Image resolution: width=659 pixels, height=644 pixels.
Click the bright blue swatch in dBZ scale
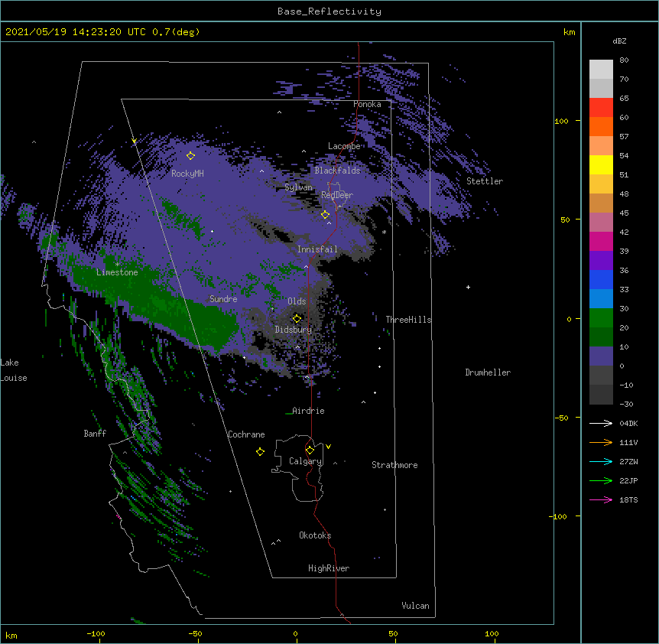[601, 279]
